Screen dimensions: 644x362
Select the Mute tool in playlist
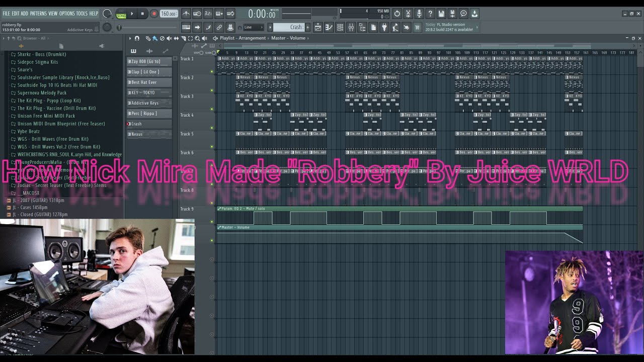169,38
